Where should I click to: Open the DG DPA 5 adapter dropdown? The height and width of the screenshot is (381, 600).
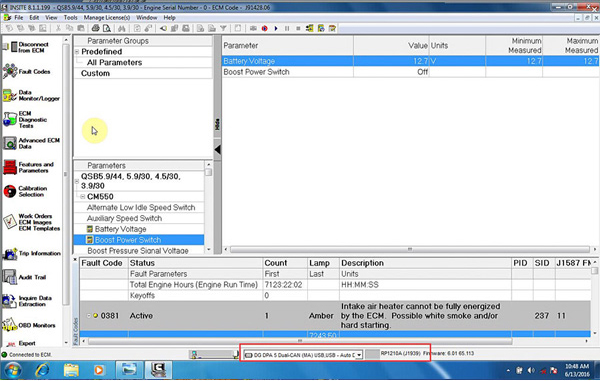(359, 355)
